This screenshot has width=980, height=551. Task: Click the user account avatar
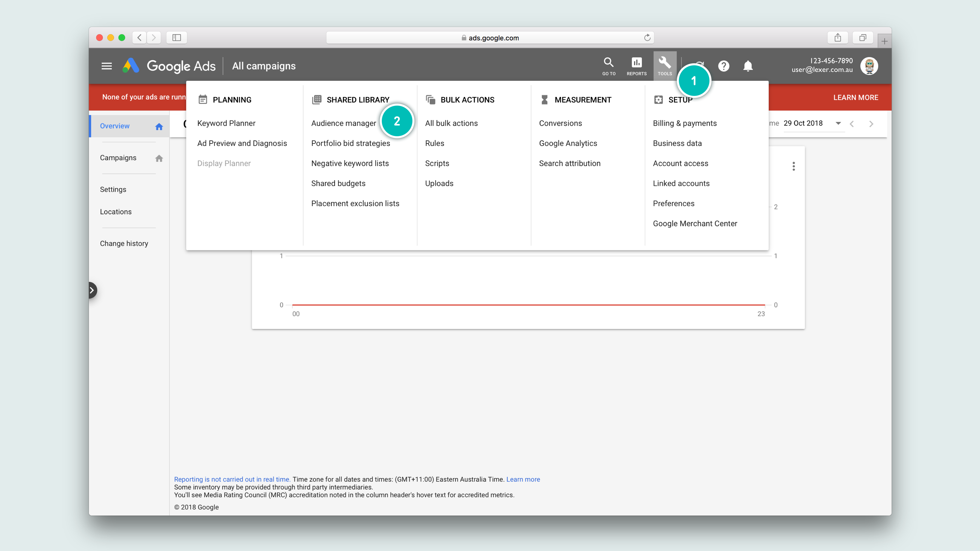[x=869, y=66]
